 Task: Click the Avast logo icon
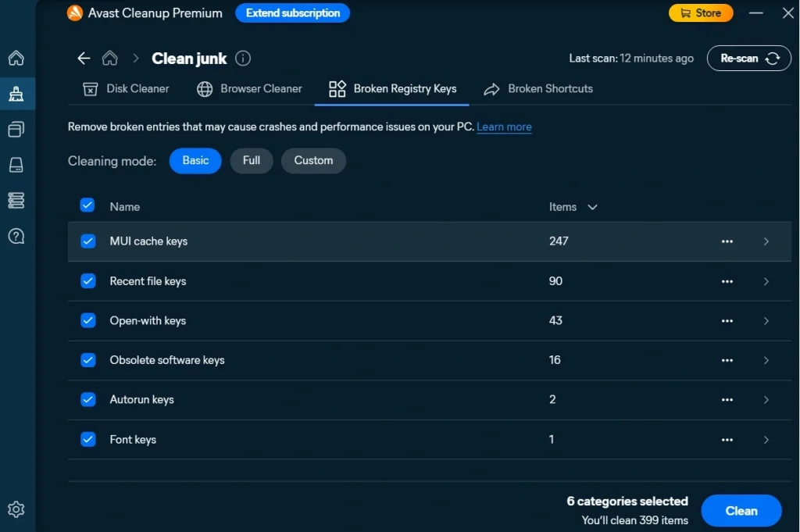pyautogui.click(x=75, y=12)
